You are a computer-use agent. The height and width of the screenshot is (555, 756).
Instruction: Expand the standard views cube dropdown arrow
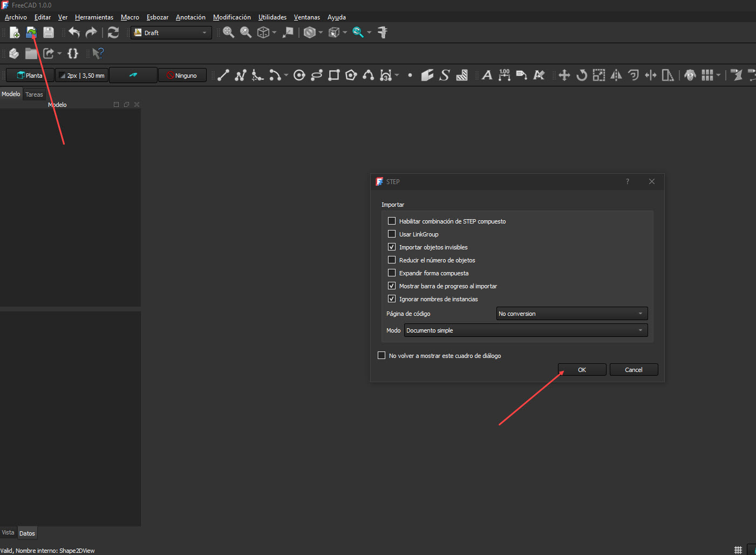pos(274,32)
